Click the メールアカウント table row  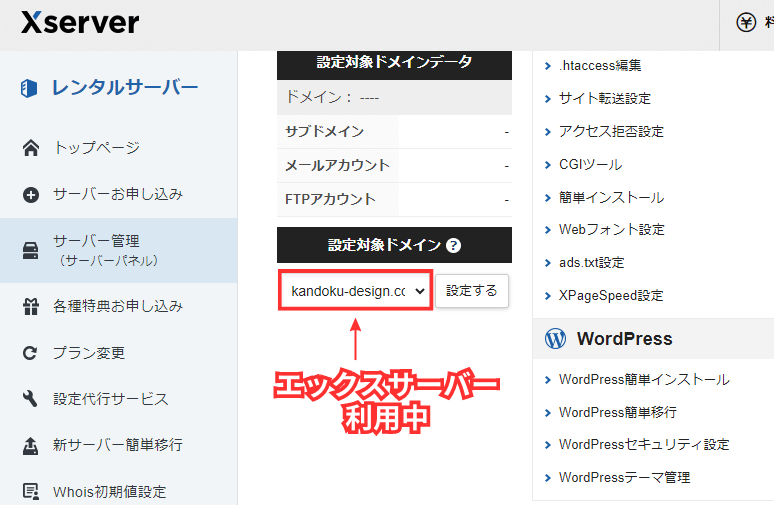pos(394,166)
